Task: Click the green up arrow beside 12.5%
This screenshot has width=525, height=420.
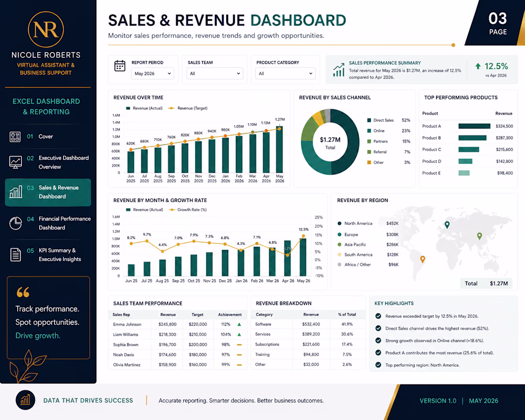Action: (478, 66)
